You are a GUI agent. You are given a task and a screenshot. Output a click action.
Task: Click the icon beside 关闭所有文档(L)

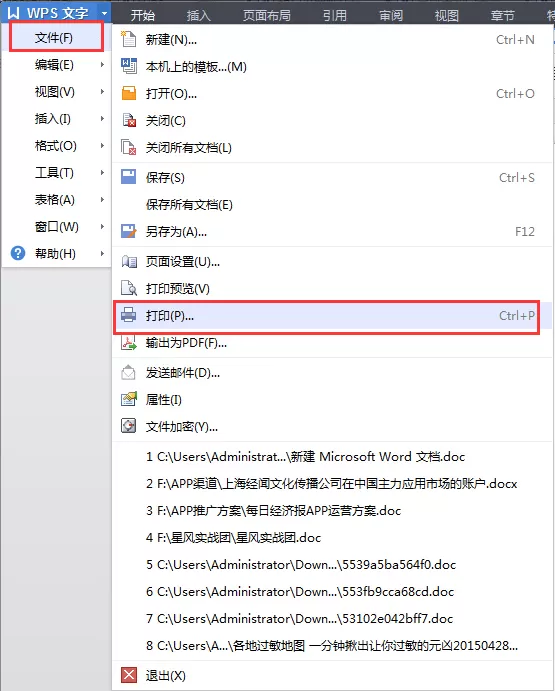[129, 147]
